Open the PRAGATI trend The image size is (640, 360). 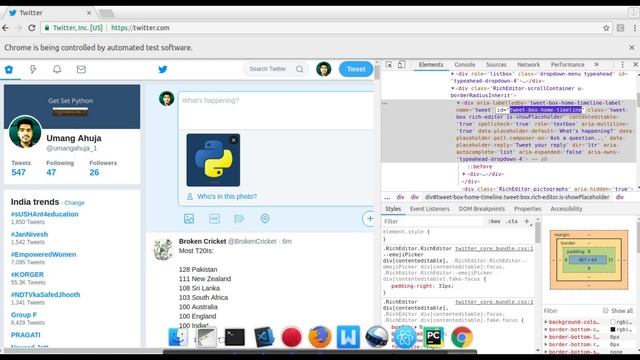[26, 335]
